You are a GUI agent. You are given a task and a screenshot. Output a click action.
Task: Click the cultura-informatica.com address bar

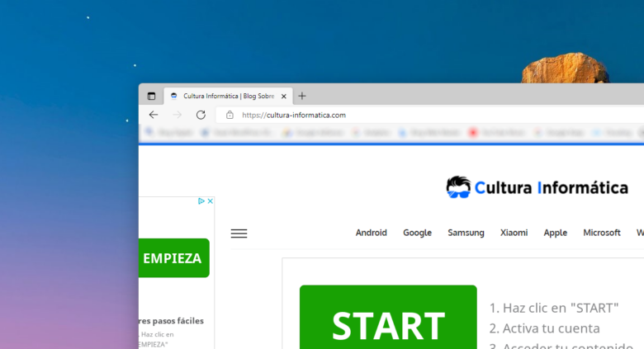(x=429, y=115)
